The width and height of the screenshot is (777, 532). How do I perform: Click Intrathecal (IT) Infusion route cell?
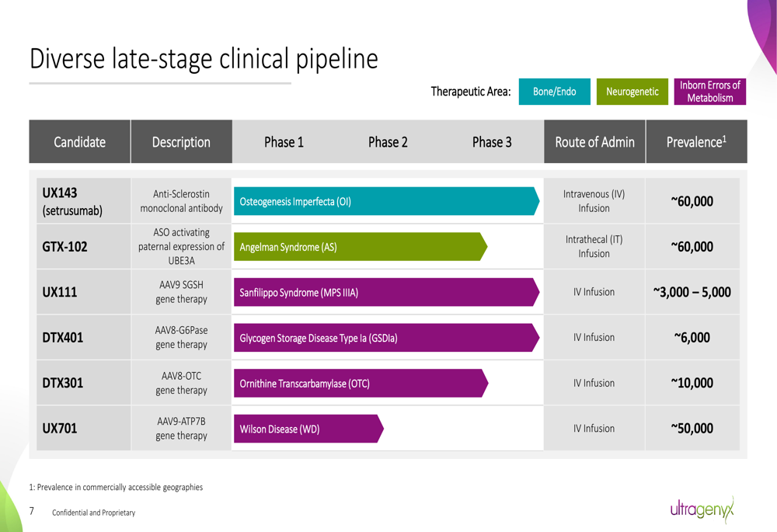coord(594,246)
